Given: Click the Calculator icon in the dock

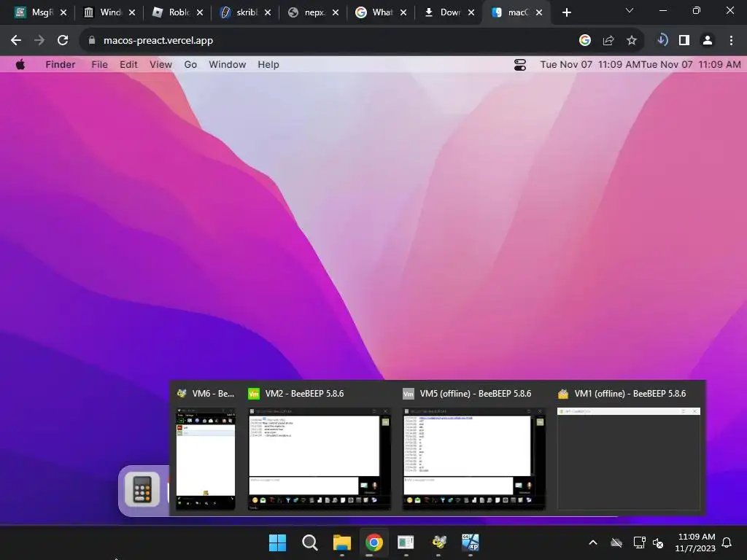Looking at the screenshot, I should pyautogui.click(x=142, y=489).
